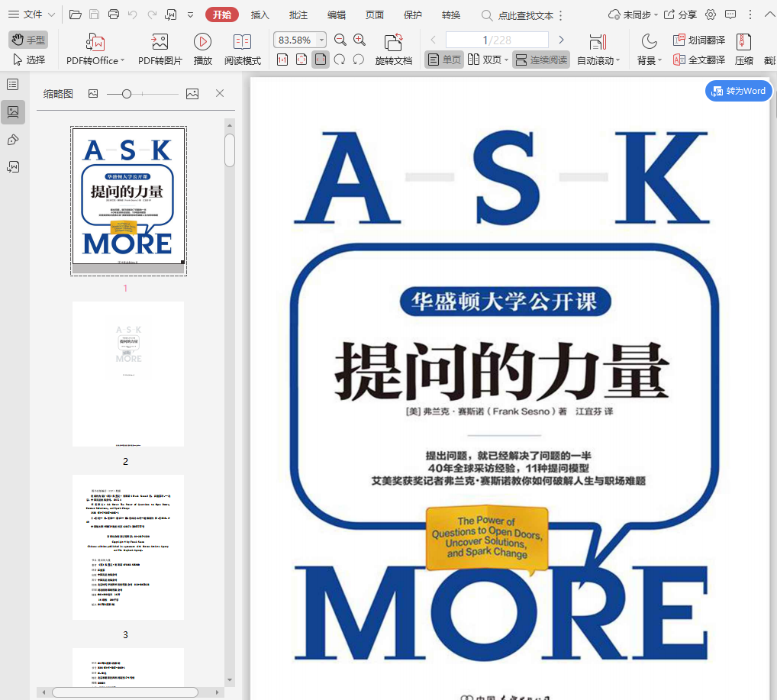Click 全文翻译 full translation
This screenshot has width=777, height=700.
coord(698,60)
